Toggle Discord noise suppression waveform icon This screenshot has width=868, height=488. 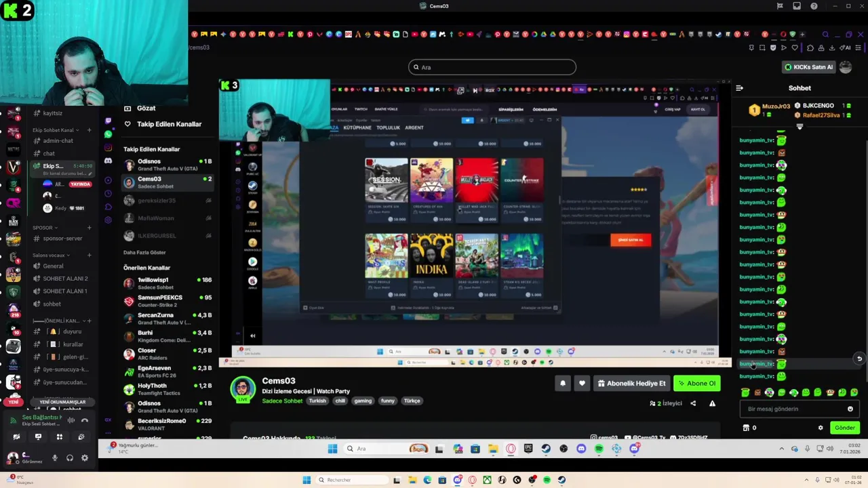71,420
